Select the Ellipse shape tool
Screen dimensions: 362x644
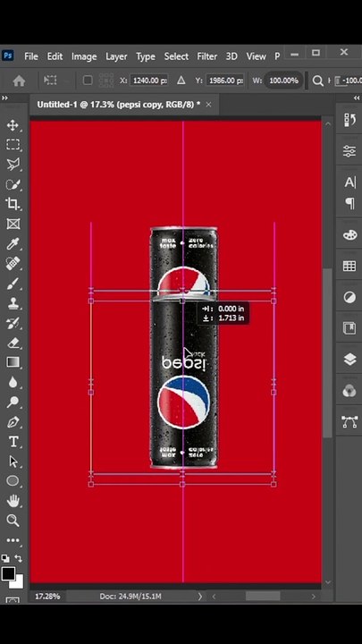pyautogui.click(x=13, y=480)
